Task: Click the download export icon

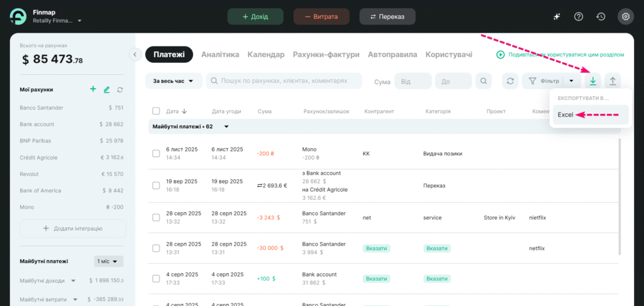Action: (592, 81)
